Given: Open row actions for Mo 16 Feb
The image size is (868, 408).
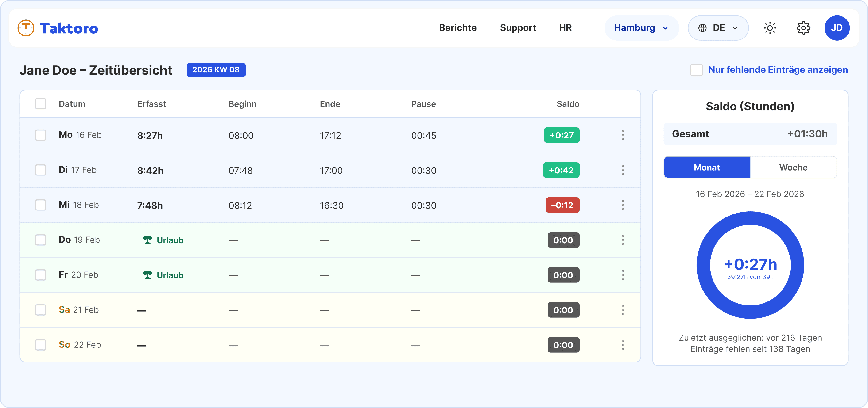Looking at the screenshot, I should coord(623,135).
